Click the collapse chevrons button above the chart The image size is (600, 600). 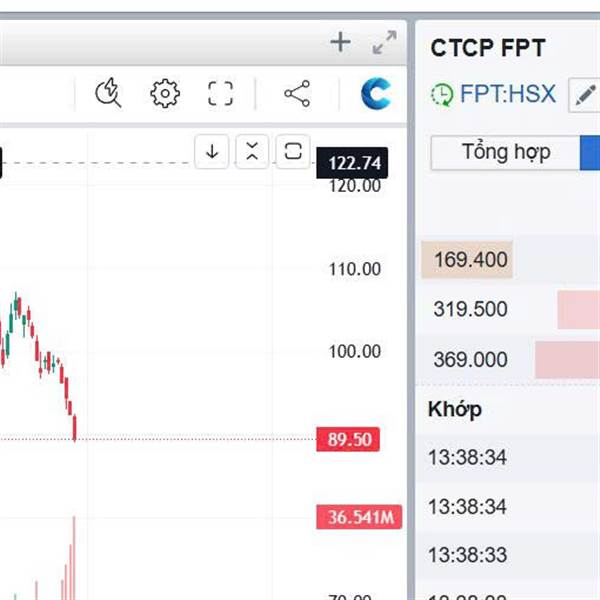click(252, 152)
